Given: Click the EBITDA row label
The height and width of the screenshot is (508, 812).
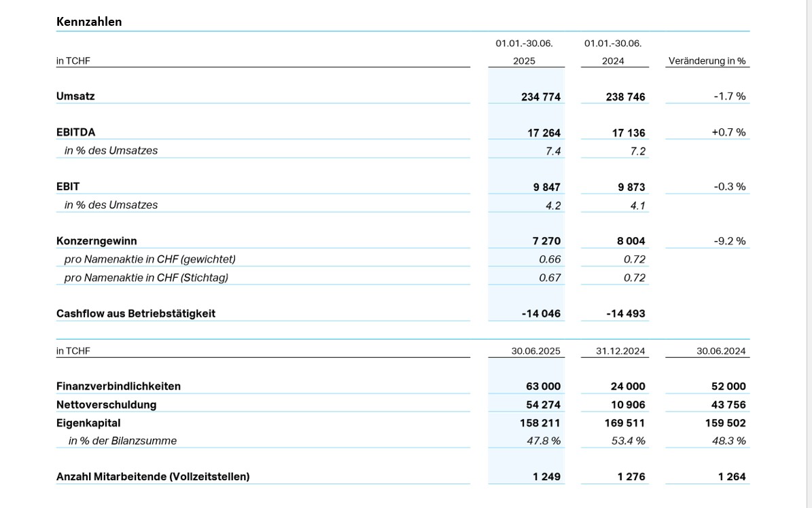Looking at the screenshot, I should point(75,132).
